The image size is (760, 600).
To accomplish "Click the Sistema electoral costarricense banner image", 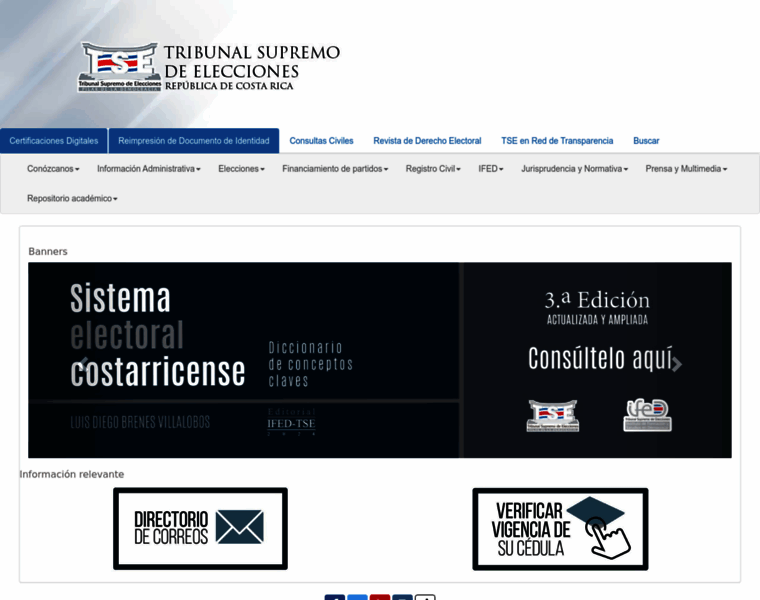I will coord(380,360).
